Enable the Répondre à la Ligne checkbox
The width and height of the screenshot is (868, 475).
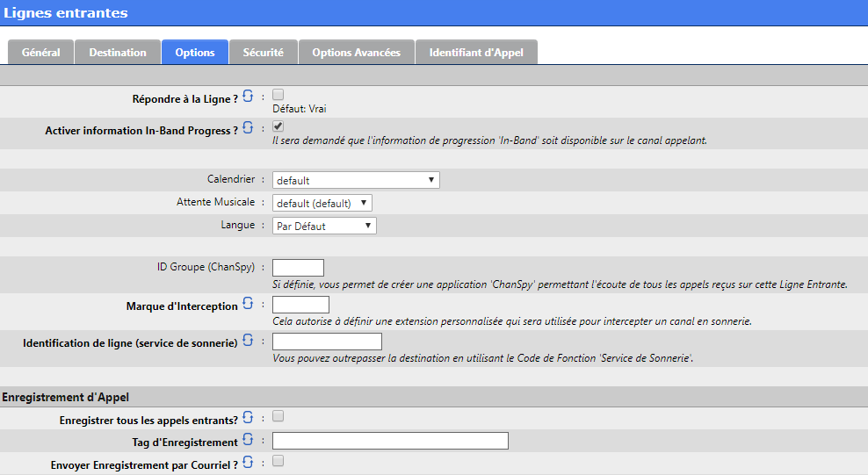pos(278,95)
